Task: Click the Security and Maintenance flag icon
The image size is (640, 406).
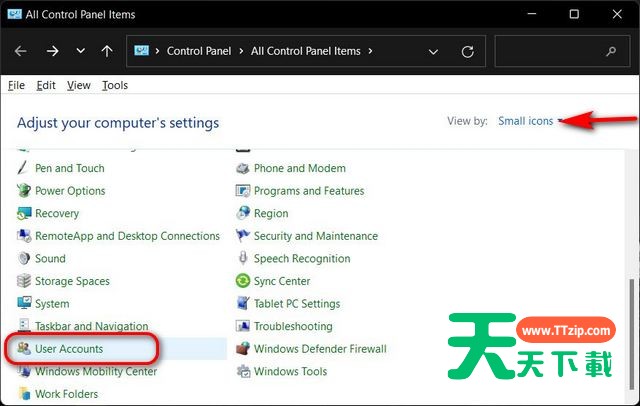Action: coord(242,236)
